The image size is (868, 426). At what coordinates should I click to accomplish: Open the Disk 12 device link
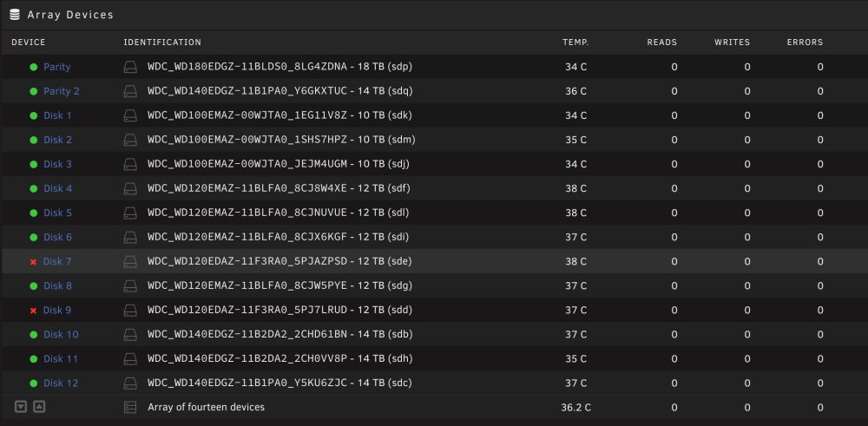(x=61, y=383)
